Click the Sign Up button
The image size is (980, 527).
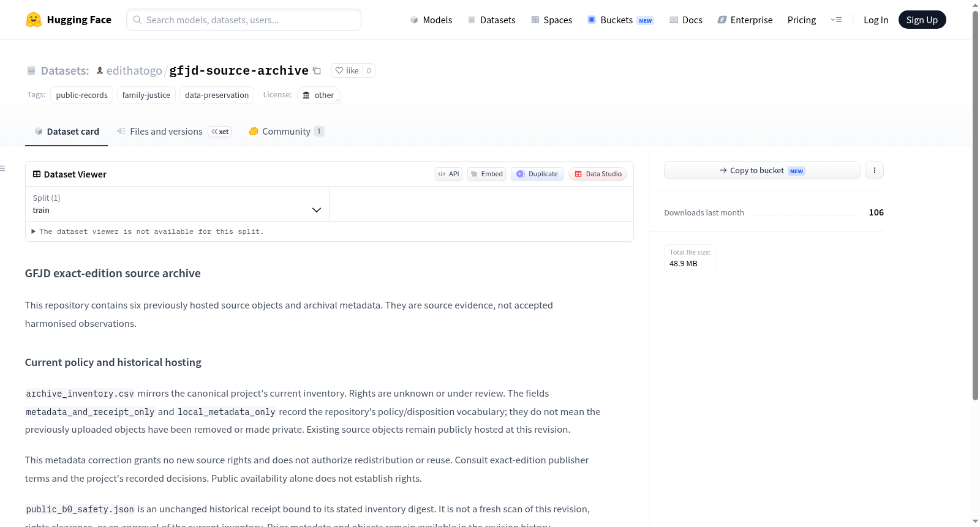click(x=922, y=20)
